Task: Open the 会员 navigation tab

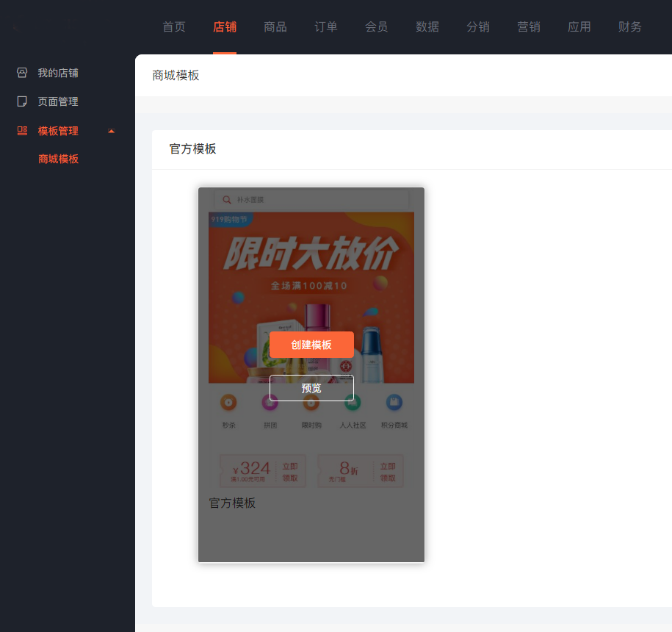Action: [x=376, y=26]
